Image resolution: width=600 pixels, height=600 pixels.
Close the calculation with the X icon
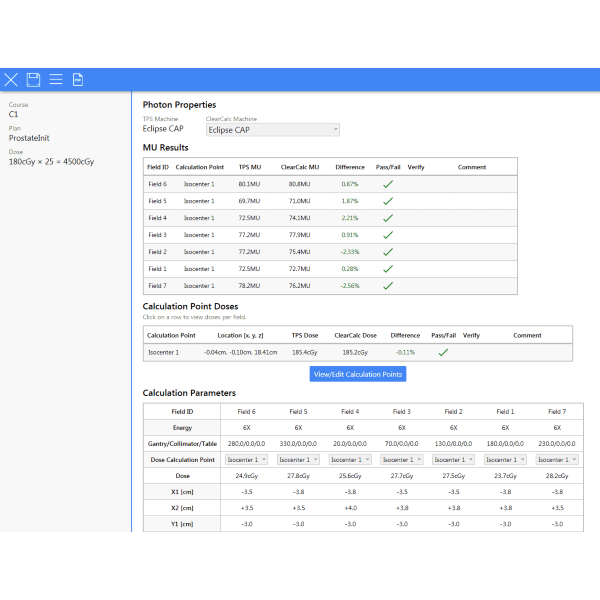pyautogui.click(x=11, y=80)
